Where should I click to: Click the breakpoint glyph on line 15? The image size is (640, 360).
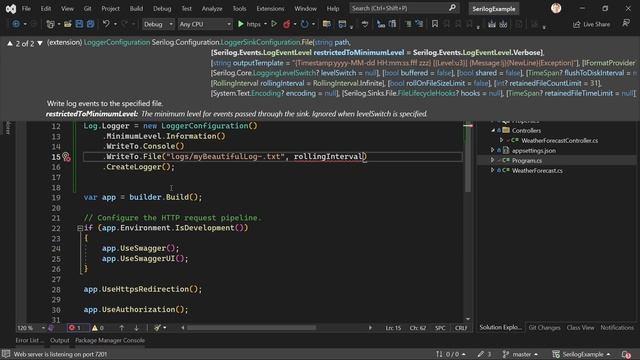(66, 157)
